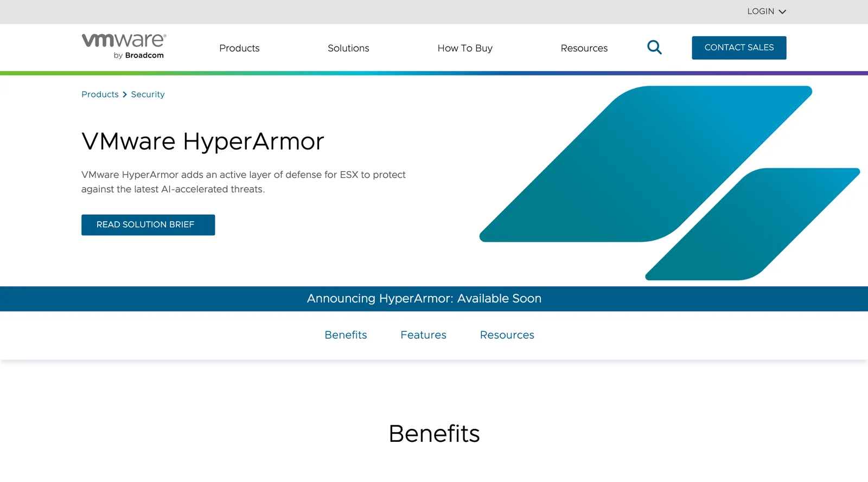The image size is (868, 482).
Task: Jump to the Features section tab
Action: (423, 335)
